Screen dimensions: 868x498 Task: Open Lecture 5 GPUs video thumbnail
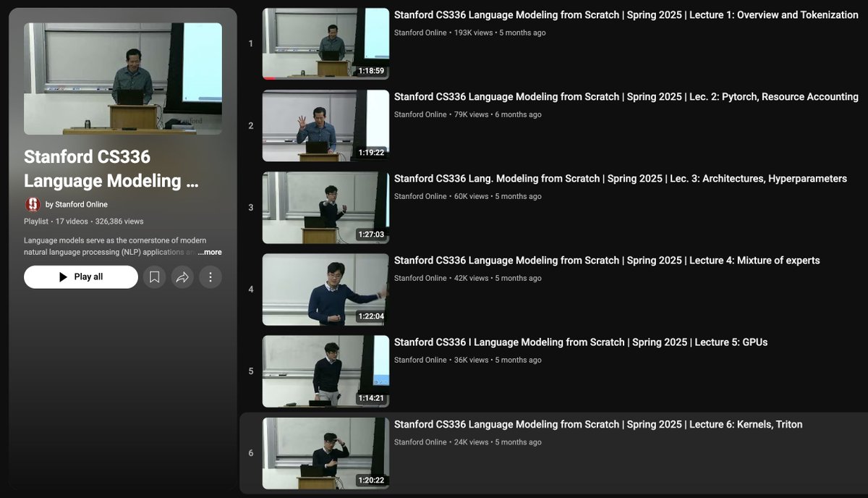point(325,371)
